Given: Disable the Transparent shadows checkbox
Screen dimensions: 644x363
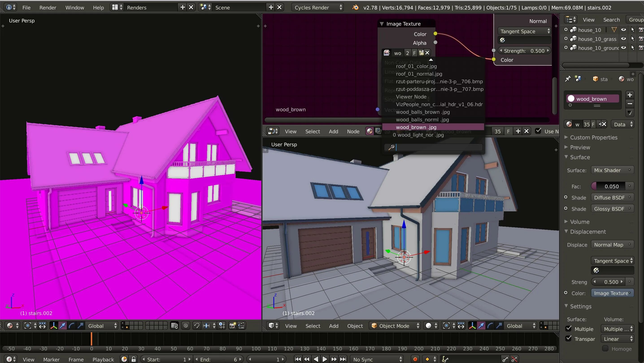Looking at the screenshot, I should pos(568,339).
